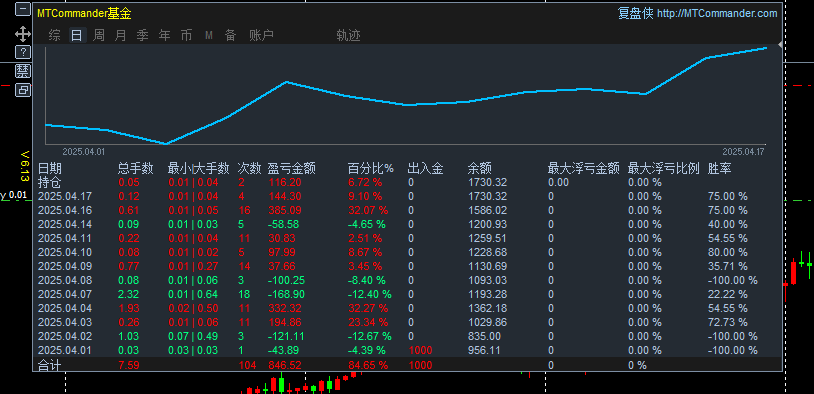Click the 2025.04.17 chart axis label
Viewport: 814px width, 394px height.
(x=744, y=152)
